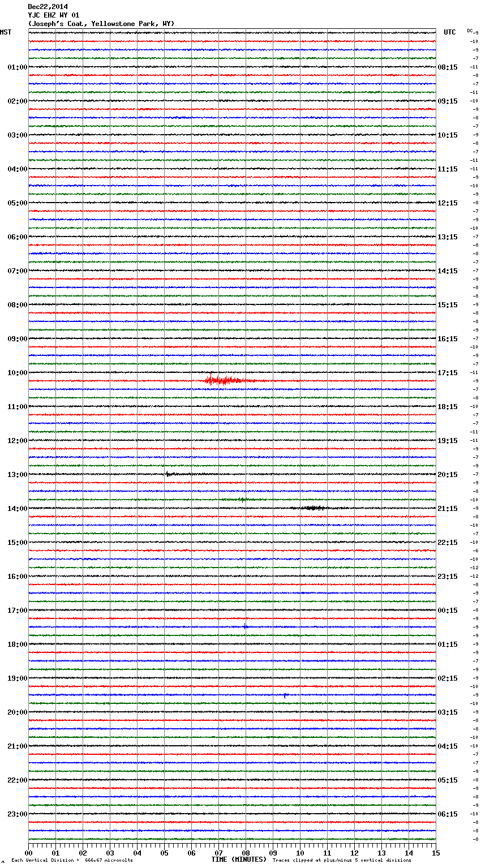Click the black seismic spike on the 13:00 trace
The width and height of the screenshot is (481, 868).
(169, 474)
